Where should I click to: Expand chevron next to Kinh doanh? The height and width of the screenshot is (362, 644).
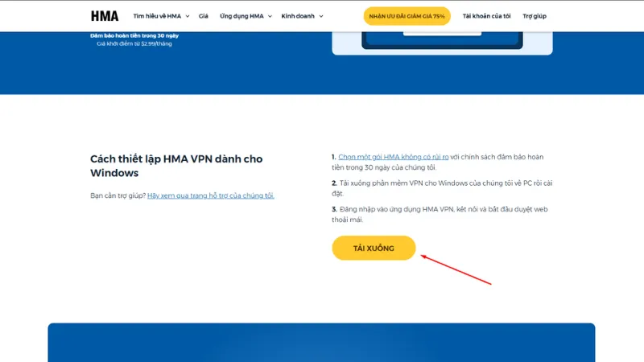[x=321, y=16]
